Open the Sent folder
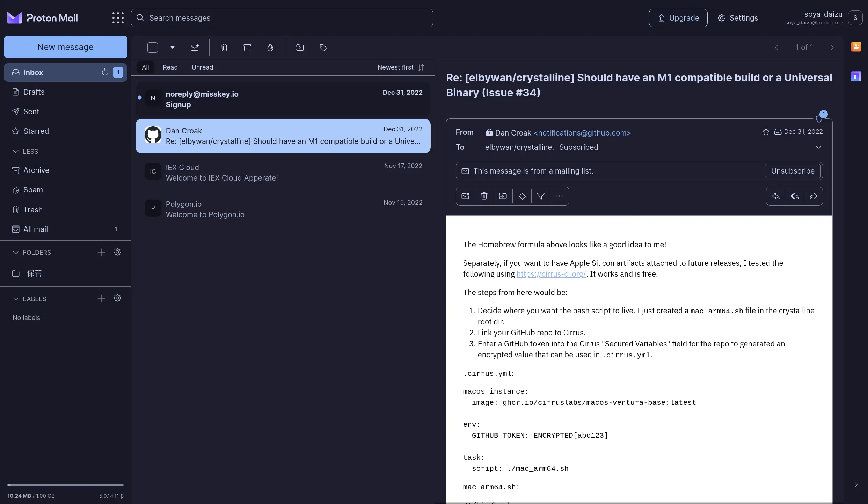The width and height of the screenshot is (868, 504). [66, 111]
